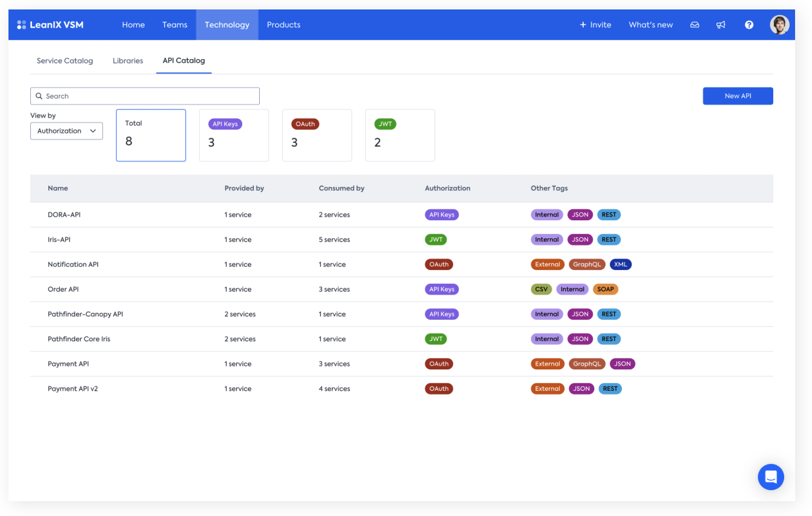Open the Home menu
This screenshot has width=812, height=516.
[x=133, y=25]
